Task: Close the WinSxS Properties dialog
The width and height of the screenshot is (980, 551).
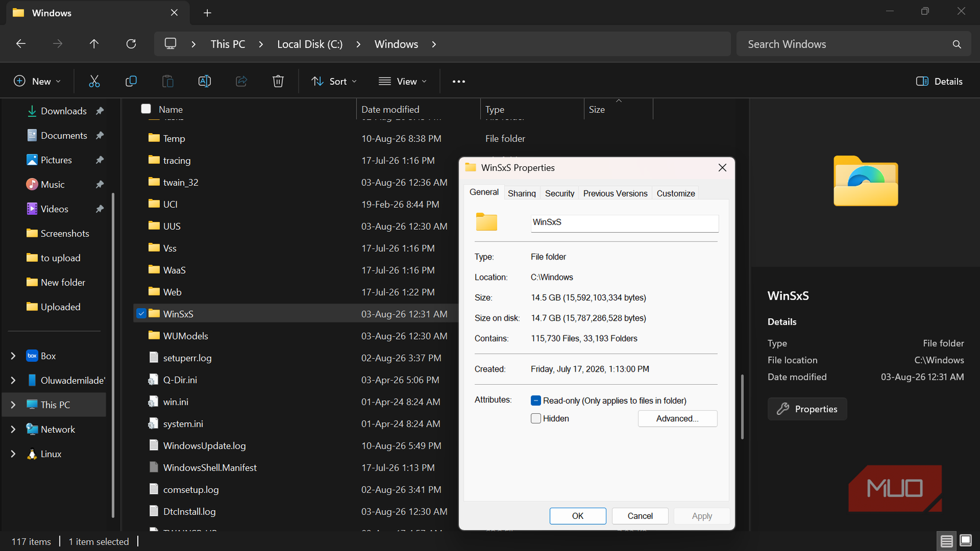Action: point(722,168)
